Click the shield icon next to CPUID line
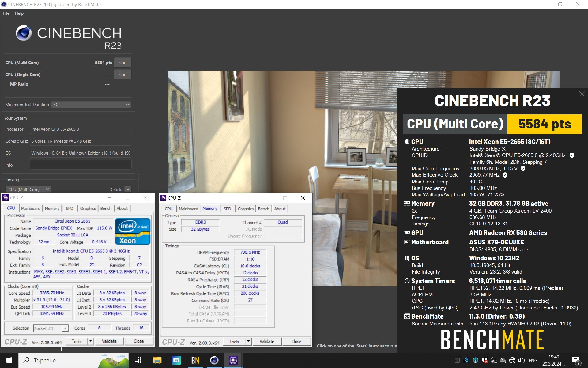The width and height of the screenshot is (588, 368). coord(571,155)
